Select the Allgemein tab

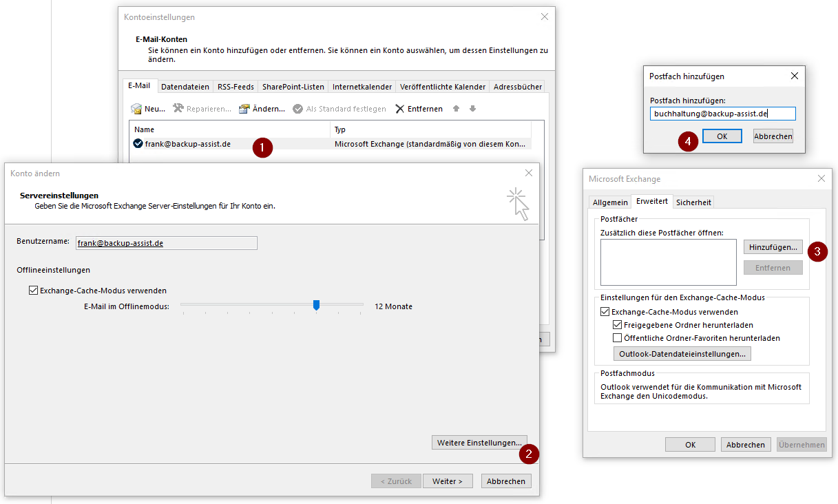pos(610,202)
